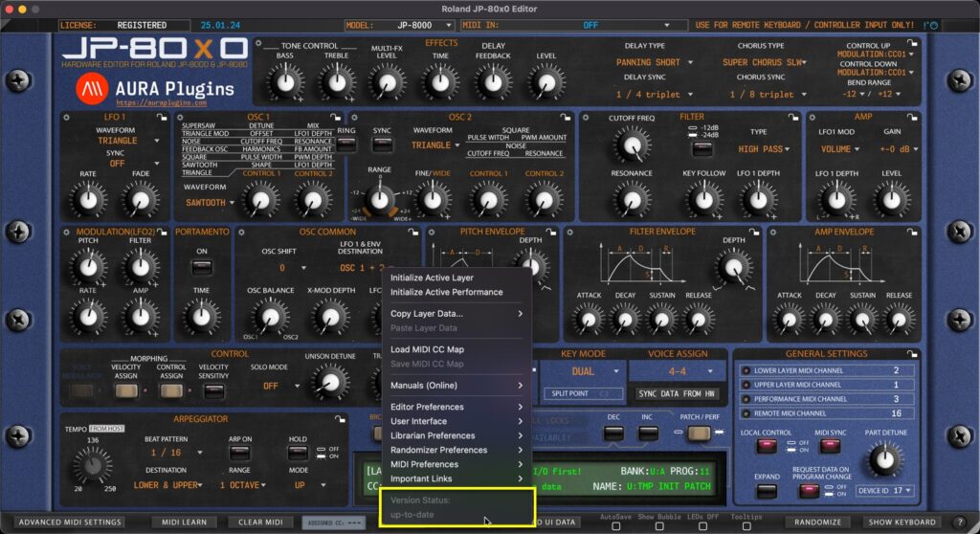Toggle the OSC 2 panel lock icon
Image resolution: width=980 pixels, height=534 pixels.
pyautogui.click(x=565, y=117)
